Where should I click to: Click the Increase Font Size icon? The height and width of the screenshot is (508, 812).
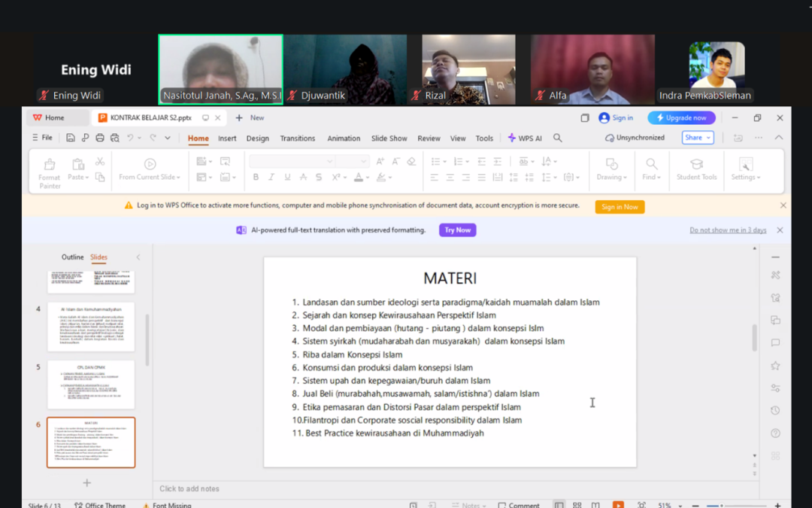click(380, 161)
